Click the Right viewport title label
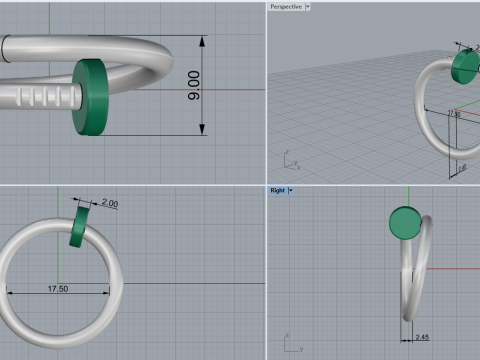Viewport: 480px width, 360px height. tap(277, 190)
